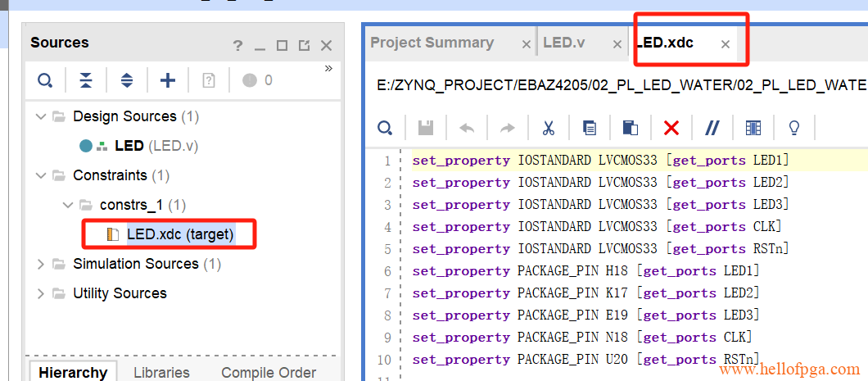Image resolution: width=868 pixels, height=381 pixels.
Task: Click the lightbulb Language Templates icon
Action: (x=793, y=128)
